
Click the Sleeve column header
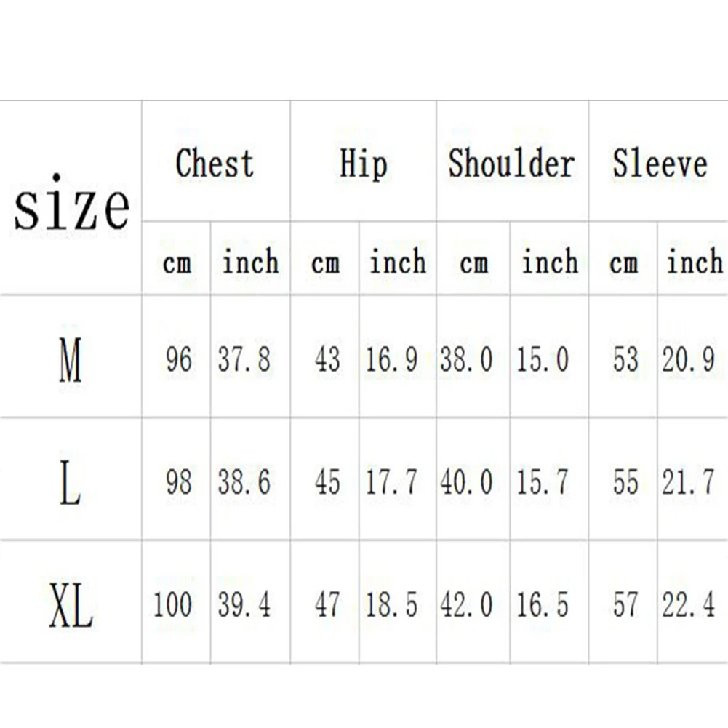(x=660, y=163)
